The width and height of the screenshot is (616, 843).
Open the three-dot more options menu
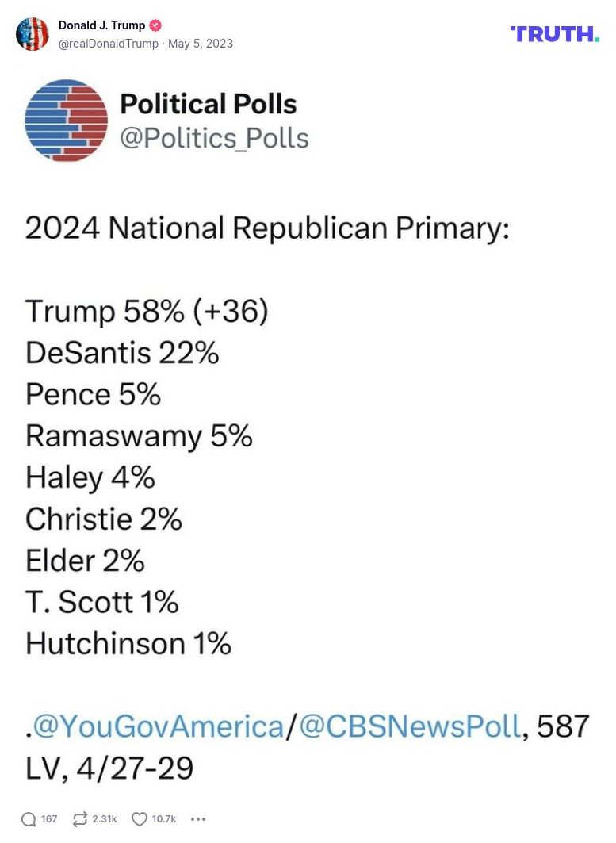pos(197,819)
